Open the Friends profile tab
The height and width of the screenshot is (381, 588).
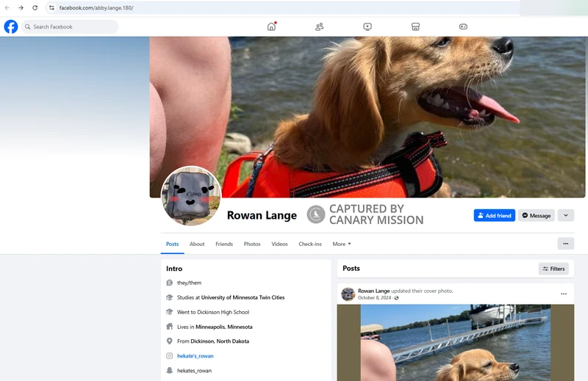224,244
